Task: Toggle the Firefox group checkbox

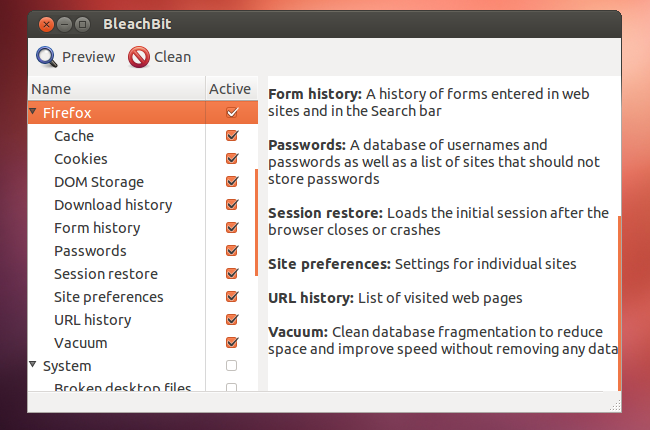Action: pyautogui.click(x=232, y=112)
